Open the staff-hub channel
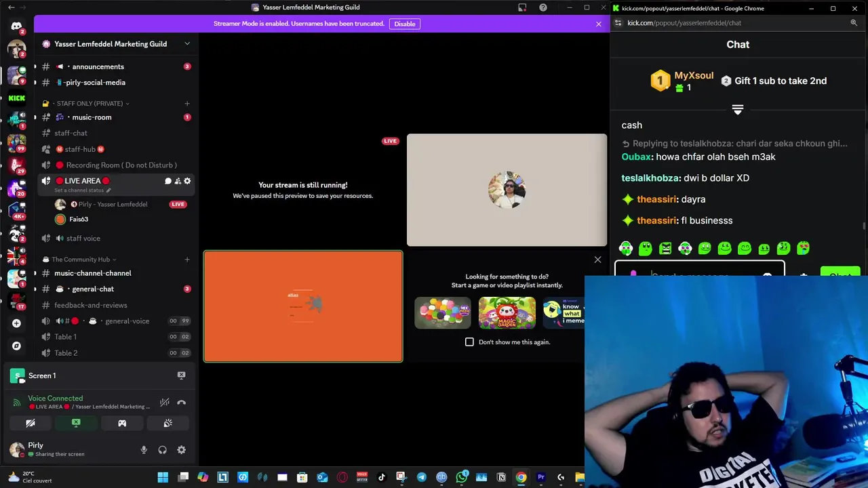Image resolution: width=868 pixels, height=488 pixels. (x=116, y=149)
